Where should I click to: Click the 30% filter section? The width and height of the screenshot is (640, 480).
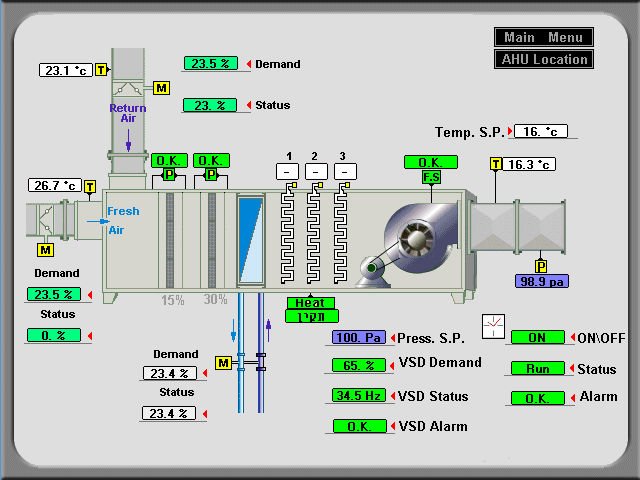(x=212, y=240)
